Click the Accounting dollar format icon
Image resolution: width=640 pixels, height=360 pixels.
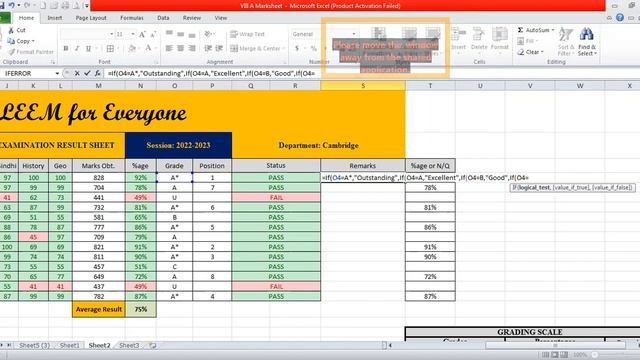pos(297,49)
